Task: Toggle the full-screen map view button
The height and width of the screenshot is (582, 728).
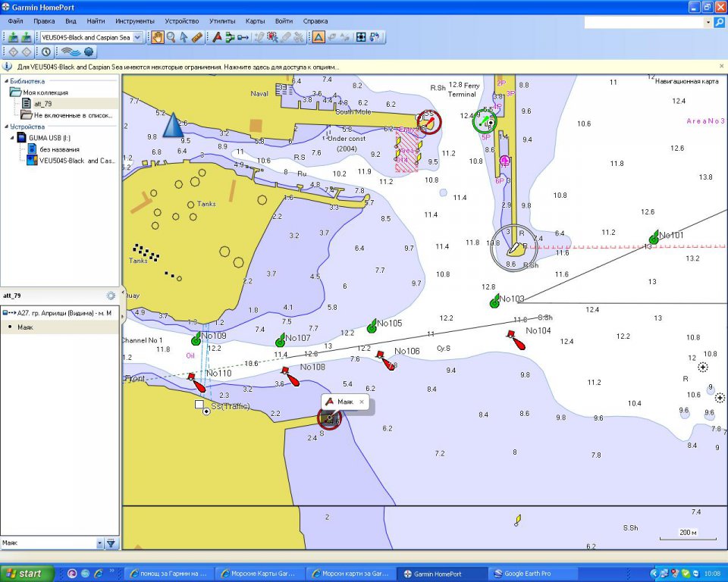Action: click(361, 37)
